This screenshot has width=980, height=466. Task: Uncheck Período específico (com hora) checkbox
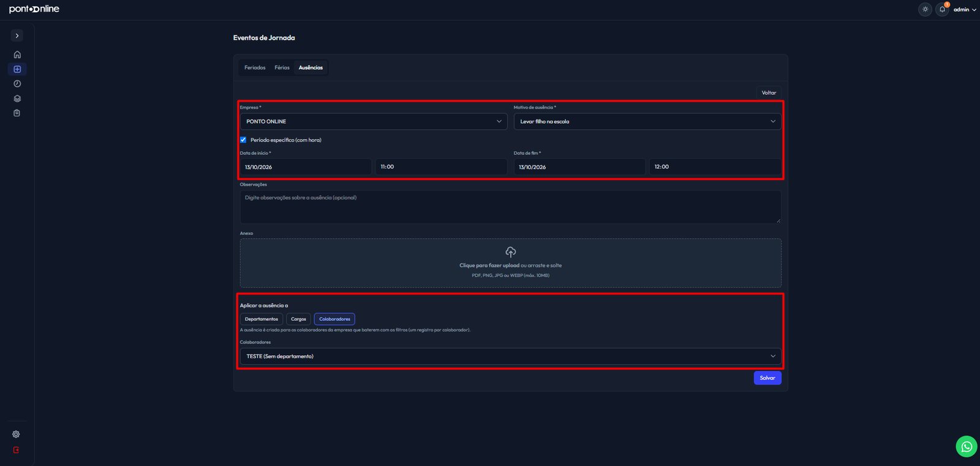[243, 140]
